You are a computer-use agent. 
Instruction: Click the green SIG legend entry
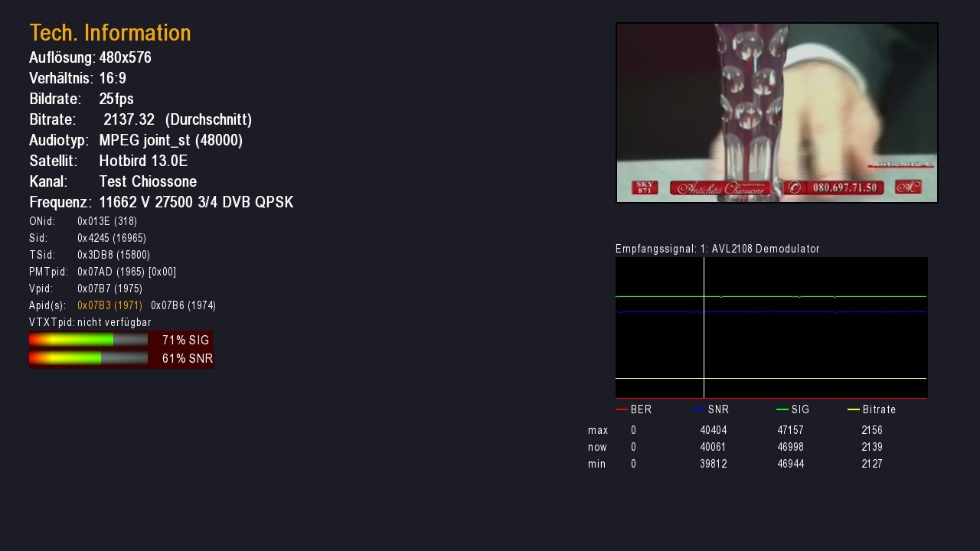(x=792, y=409)
